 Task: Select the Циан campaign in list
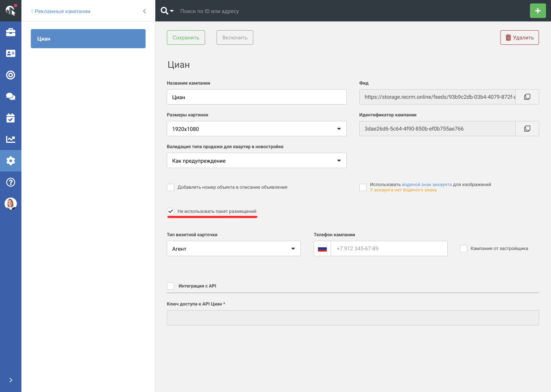(88, 39)
